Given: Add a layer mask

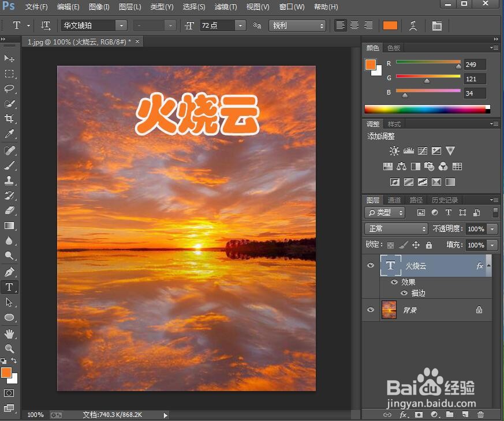Looking at the screenshot, I should (419, 414).
